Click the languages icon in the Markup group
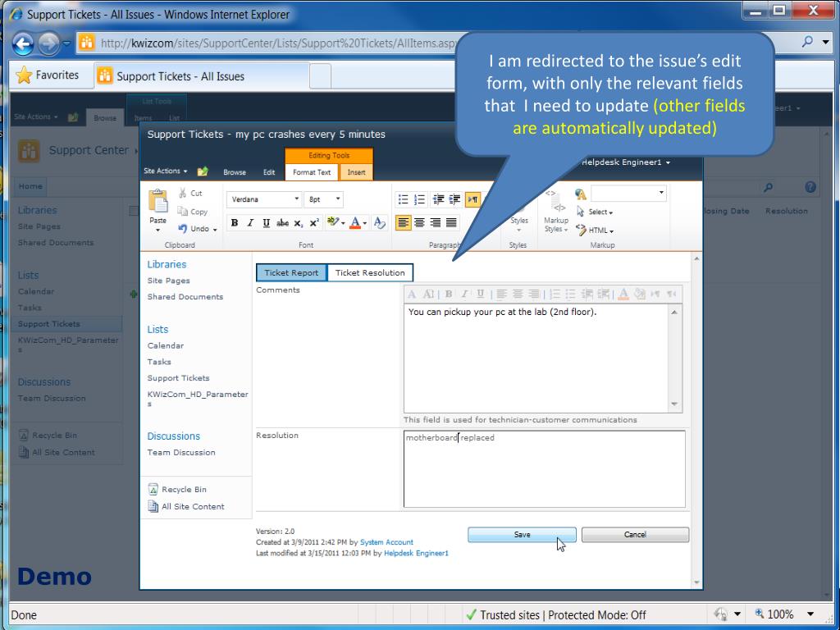The image size is (840, 630). click(580, 194)
